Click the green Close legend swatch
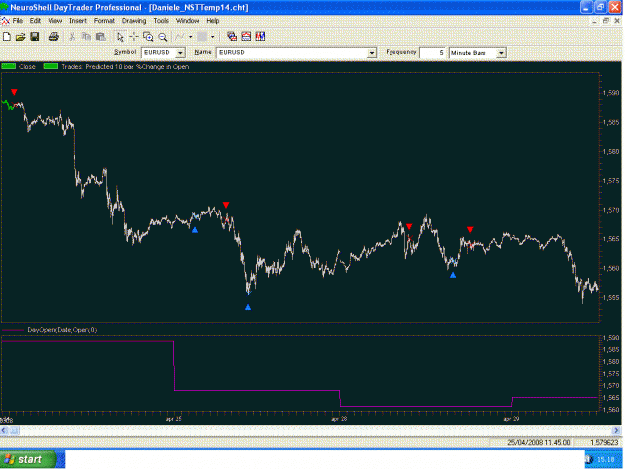Viewport: 625px width, 469px height. click(9, 66)
